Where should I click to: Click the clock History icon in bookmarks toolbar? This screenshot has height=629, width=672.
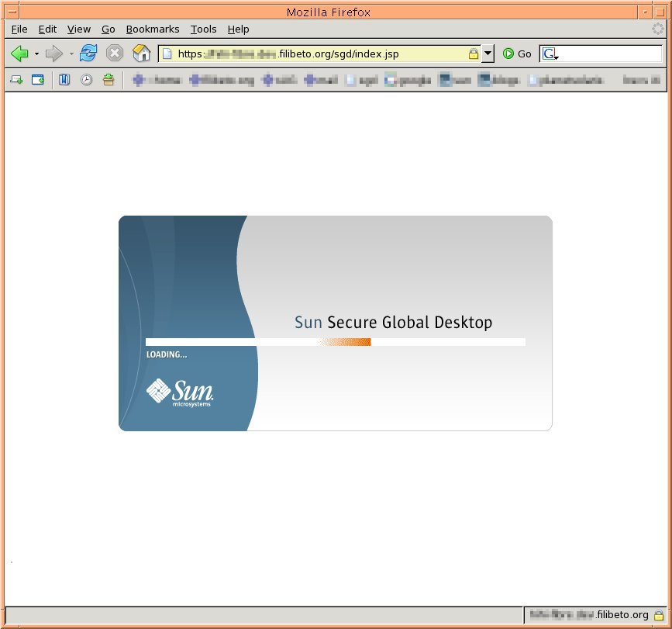click(87, 80)
